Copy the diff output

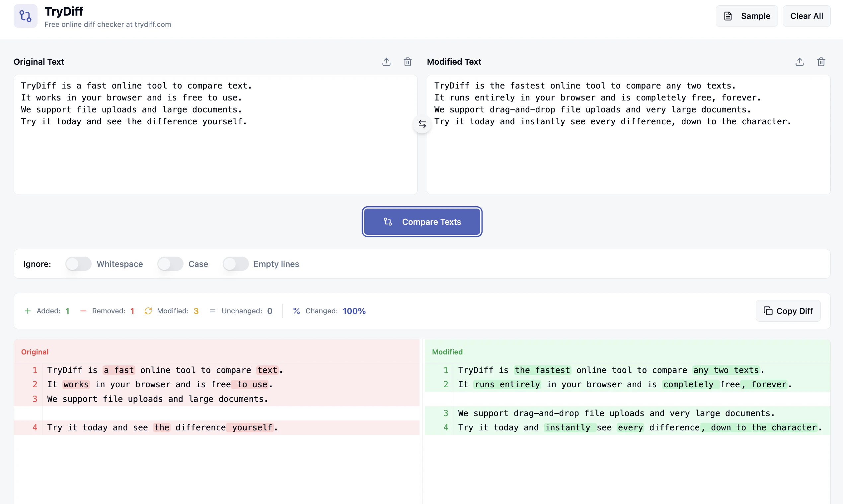788,311
